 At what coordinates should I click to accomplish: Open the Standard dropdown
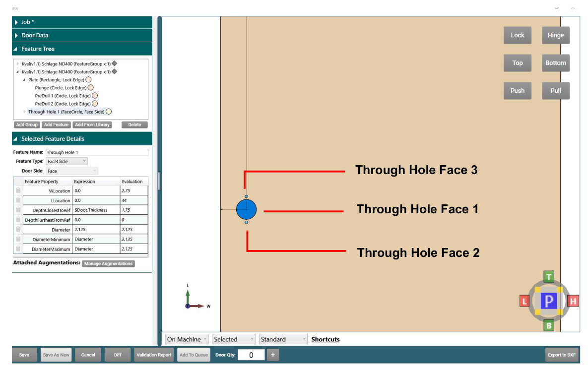283,339
